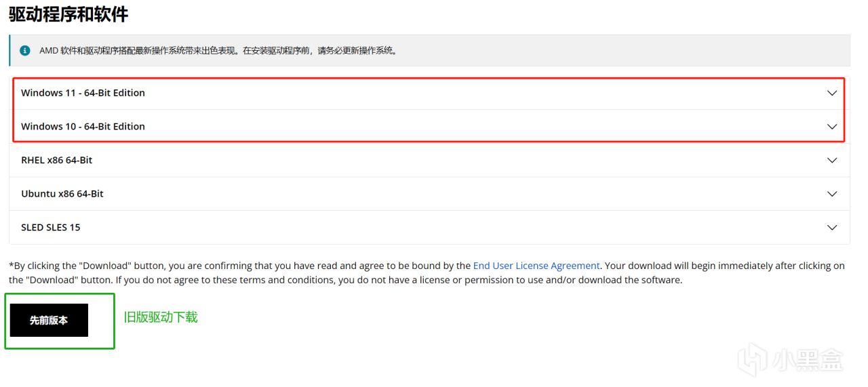The width and height of the screenshot is (868, 387).
Task: Click the green 旧版驱动下载 annotation text
Action: pyautogui.click(x=161, y=317)
